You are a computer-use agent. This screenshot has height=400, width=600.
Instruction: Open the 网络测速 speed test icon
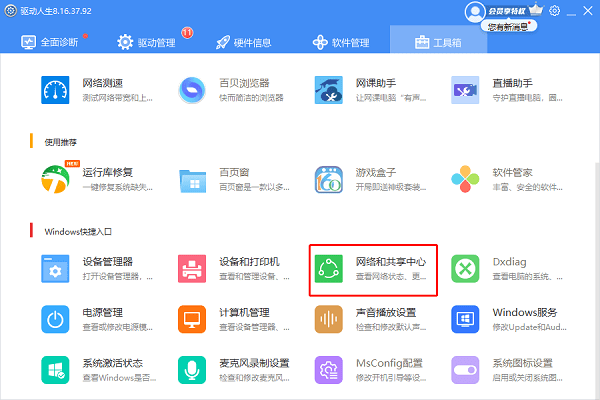click(55, 90)
